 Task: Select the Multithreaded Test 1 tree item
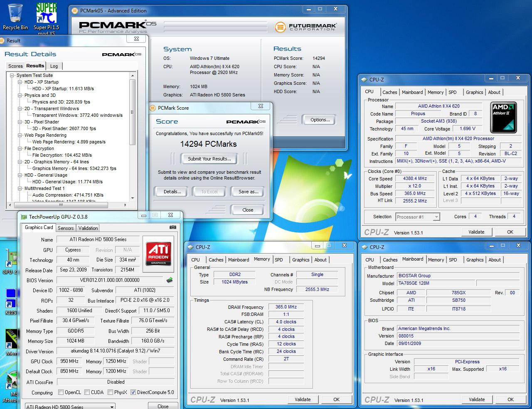44,188
